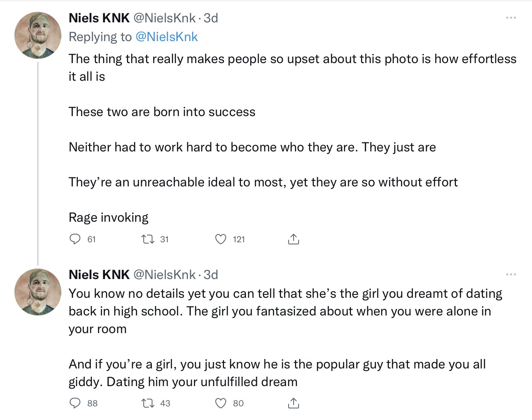Open Niels KNK avatar on second tweet
Viewport: 532px width, 420px height.
click(38, 292)
